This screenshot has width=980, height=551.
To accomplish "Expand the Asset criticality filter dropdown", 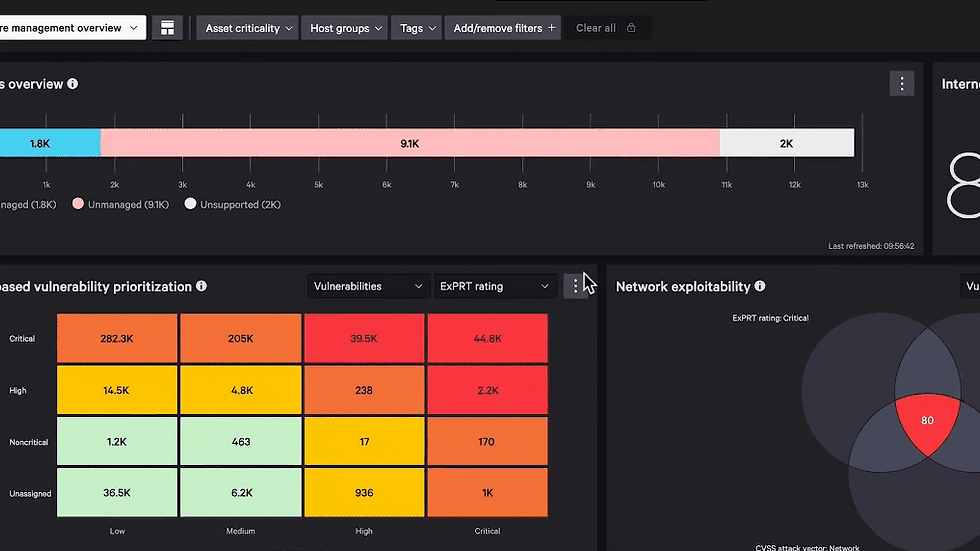I will coord(248,28).
